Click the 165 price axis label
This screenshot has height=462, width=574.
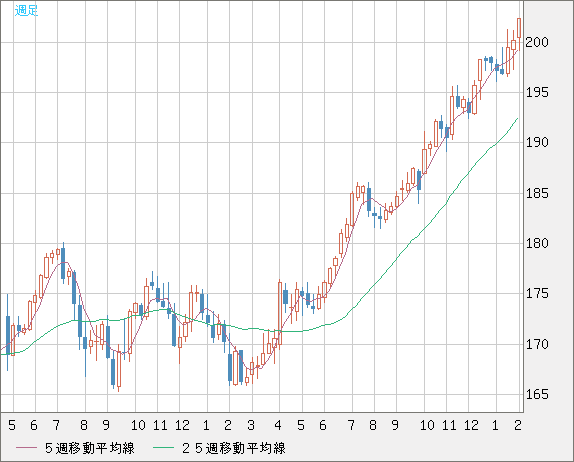tap(537, 394)
